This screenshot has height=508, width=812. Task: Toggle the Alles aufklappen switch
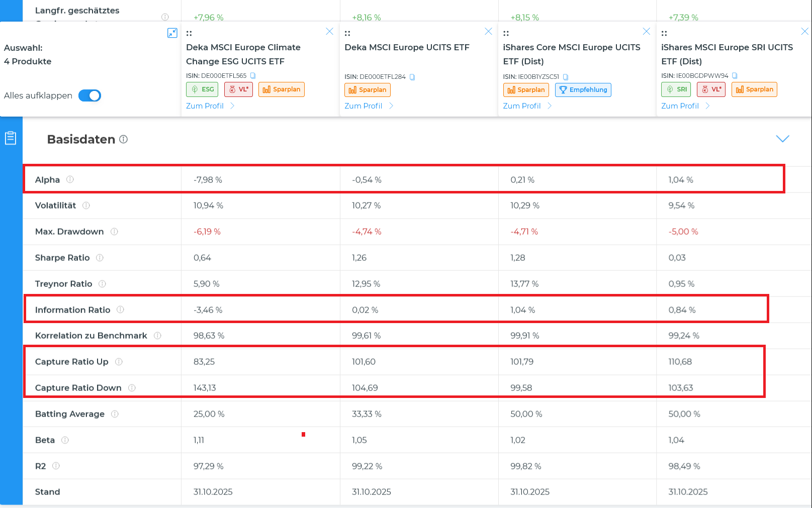tap(90, 95)
